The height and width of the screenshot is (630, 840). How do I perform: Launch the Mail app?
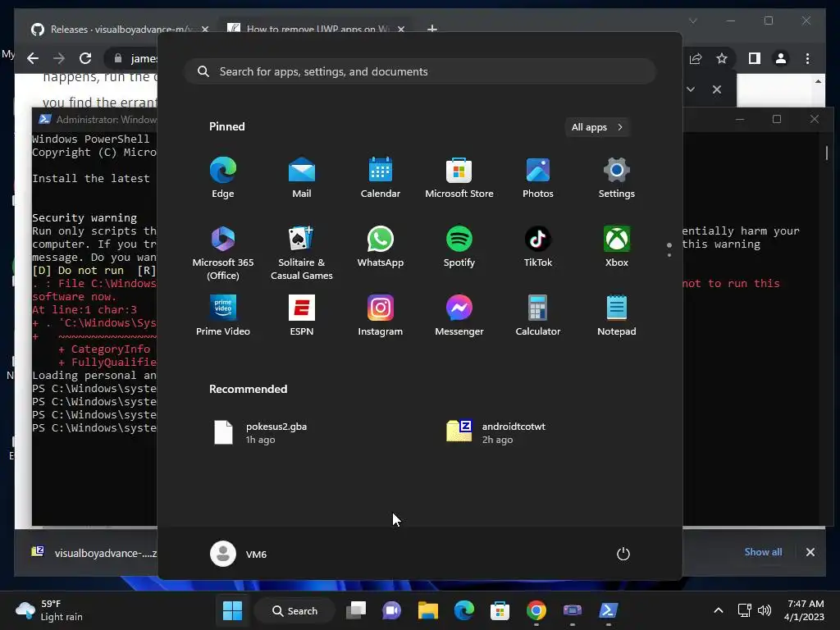tap(302, 178)
